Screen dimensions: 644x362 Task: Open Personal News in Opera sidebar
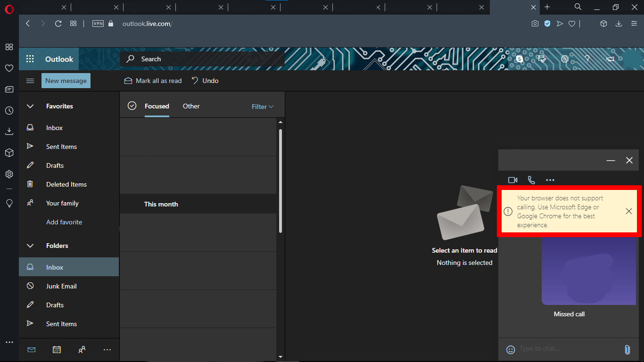coord(9,90)
